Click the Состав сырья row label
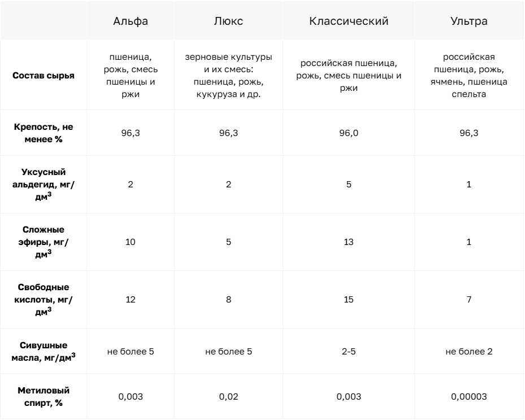This screenshot has height=420, width=525. click(x=44, y=76)
